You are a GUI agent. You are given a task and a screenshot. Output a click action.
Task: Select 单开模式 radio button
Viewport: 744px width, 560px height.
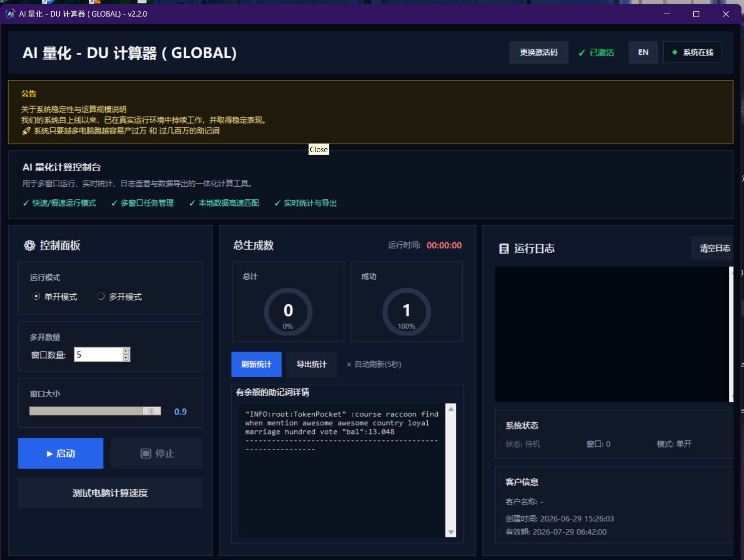click(x=36, y=296)
